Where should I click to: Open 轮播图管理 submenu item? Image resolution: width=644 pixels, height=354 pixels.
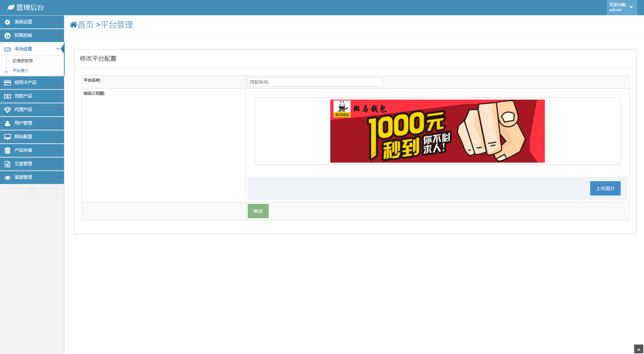(23, 61)
